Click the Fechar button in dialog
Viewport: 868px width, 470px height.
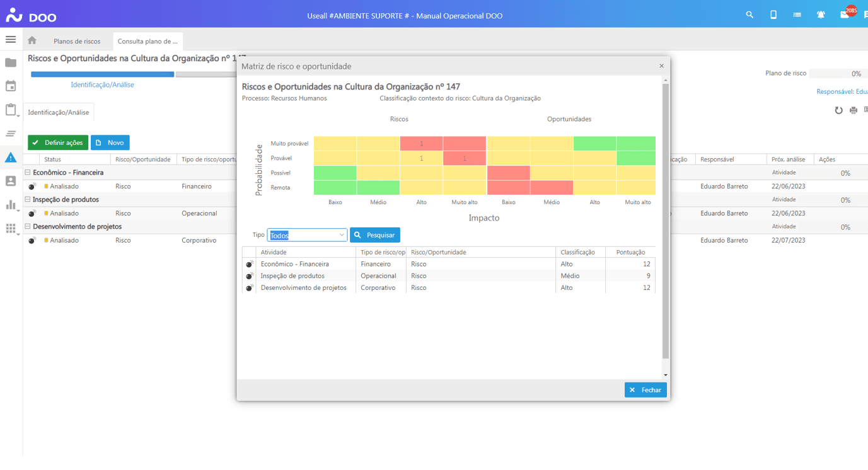tap(645, 390)
